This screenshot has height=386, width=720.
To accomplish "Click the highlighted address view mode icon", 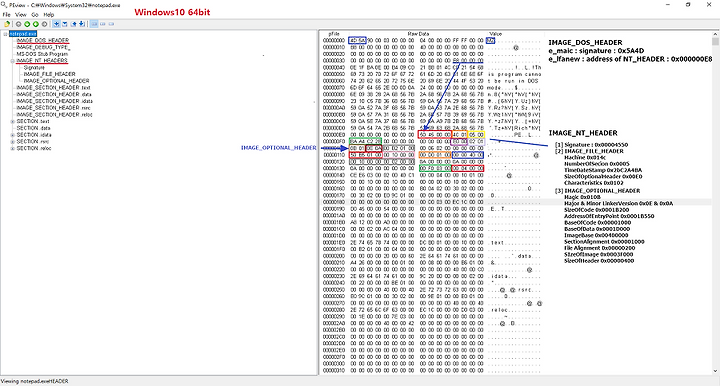I will (94, 24).
